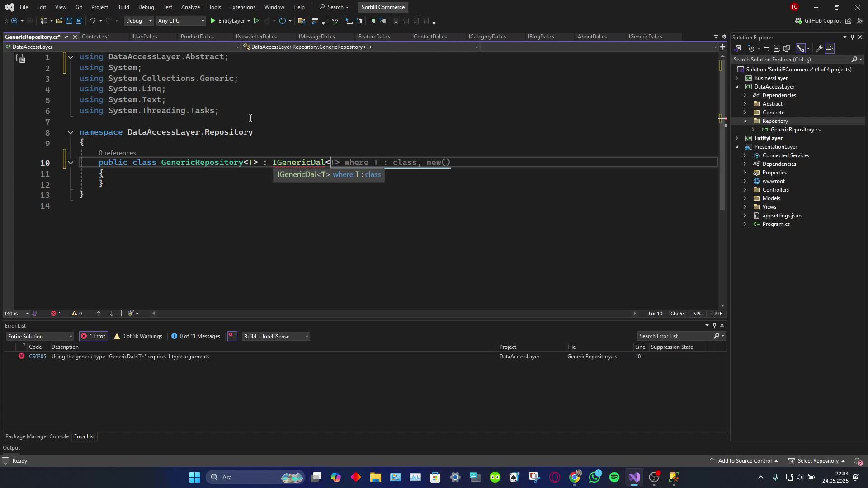The width and height of the screenshot is (868, 488).
Task: Click the Output panel tab
Action: coord(11,448)
